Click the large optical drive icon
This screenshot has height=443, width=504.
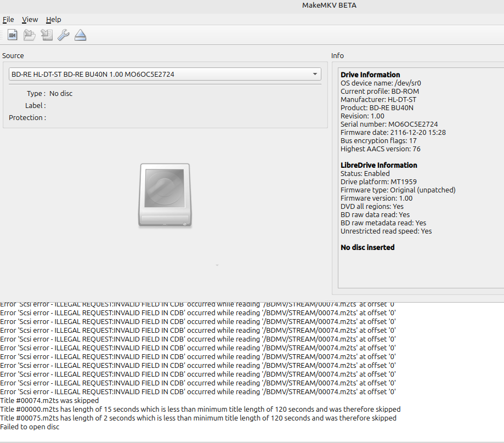click(x=165, y=195)
